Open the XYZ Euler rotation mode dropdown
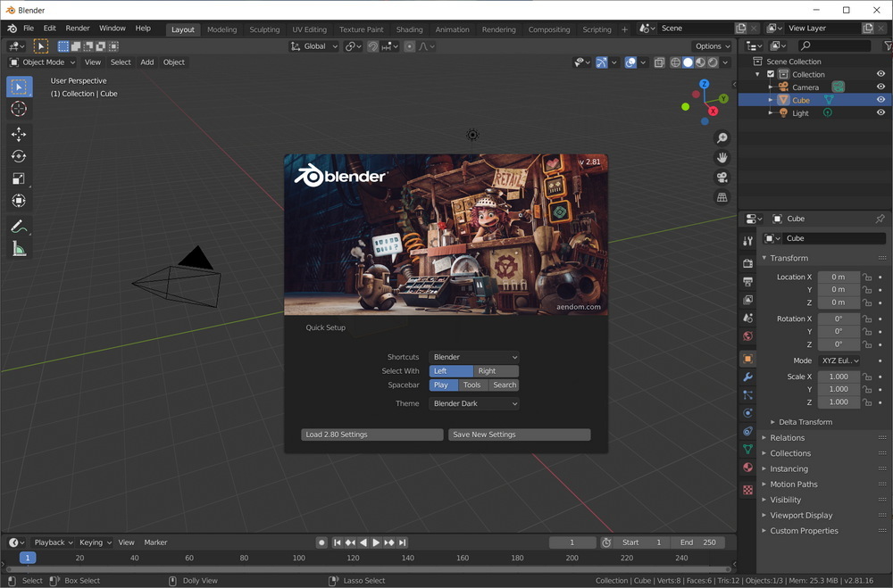The image size is (893, 588). (x=839, y=360)
